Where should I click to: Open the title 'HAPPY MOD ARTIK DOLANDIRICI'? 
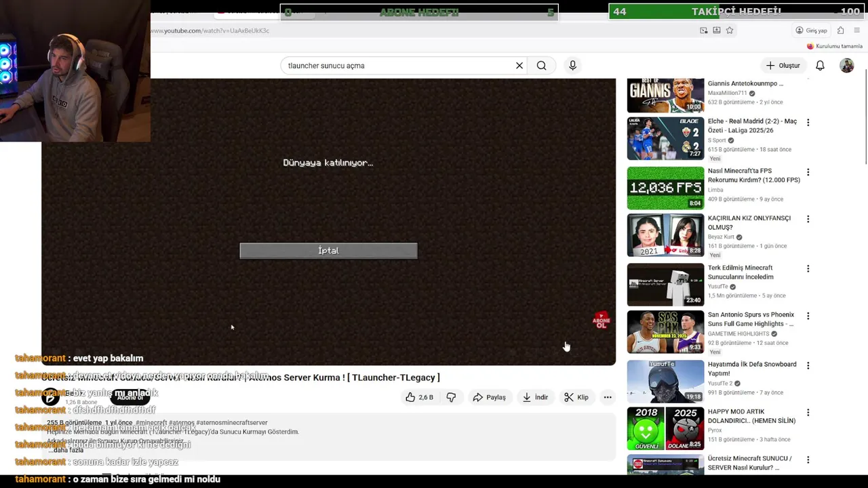tap(751, 416)
